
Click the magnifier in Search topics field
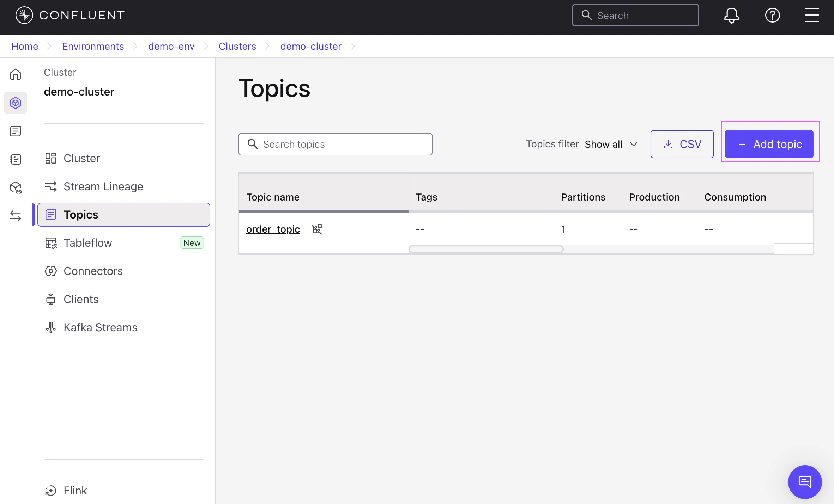pos(253,144)
